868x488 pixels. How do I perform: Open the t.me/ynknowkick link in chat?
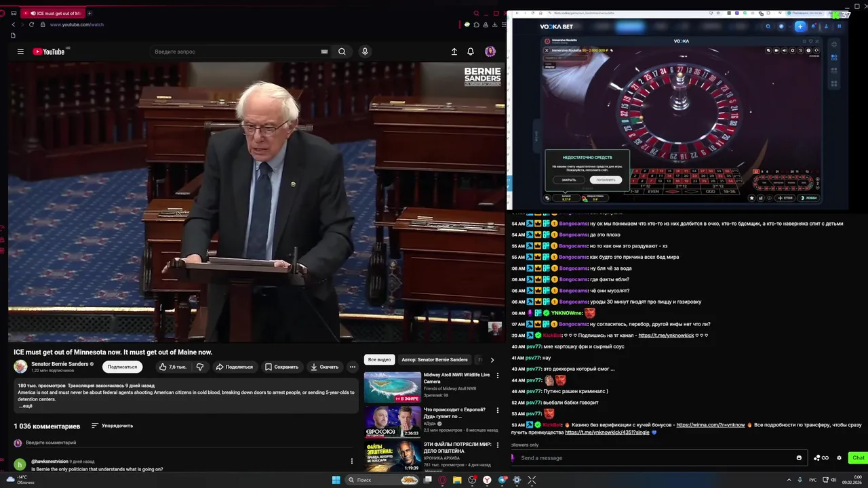coord(666,335)
